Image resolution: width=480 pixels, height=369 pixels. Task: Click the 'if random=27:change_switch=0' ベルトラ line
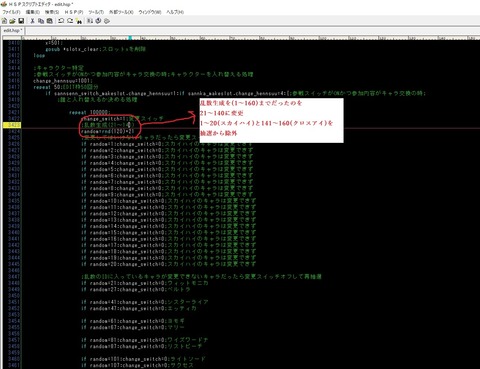136,290
